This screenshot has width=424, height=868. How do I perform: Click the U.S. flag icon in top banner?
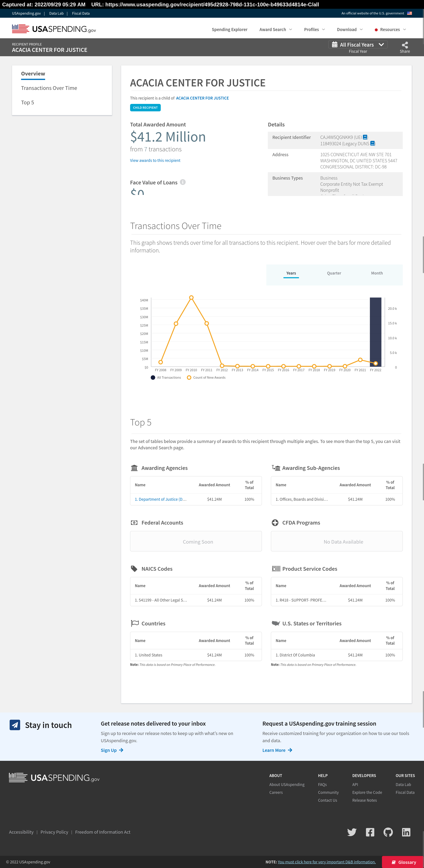point(410,14)
